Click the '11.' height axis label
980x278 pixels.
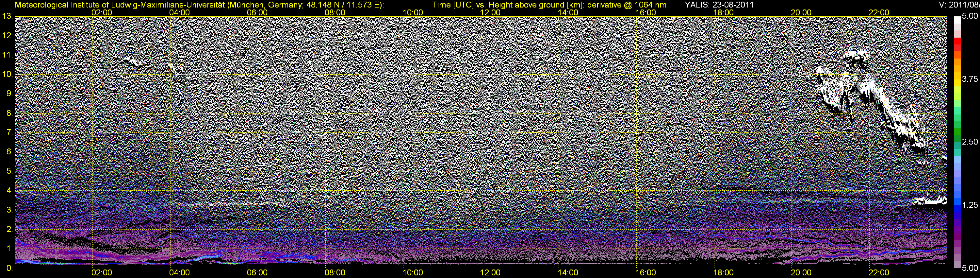click(7, 55)
